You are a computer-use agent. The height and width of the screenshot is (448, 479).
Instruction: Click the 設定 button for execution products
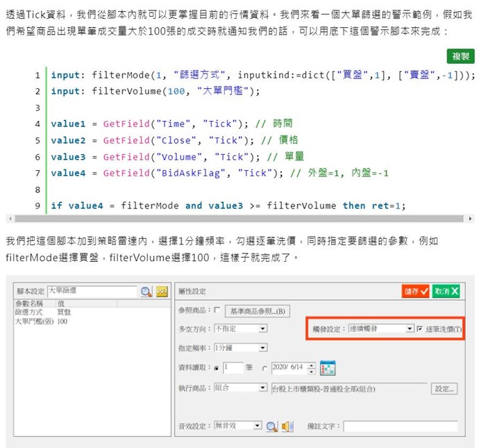pyautogui.click(x=444, y=388)
